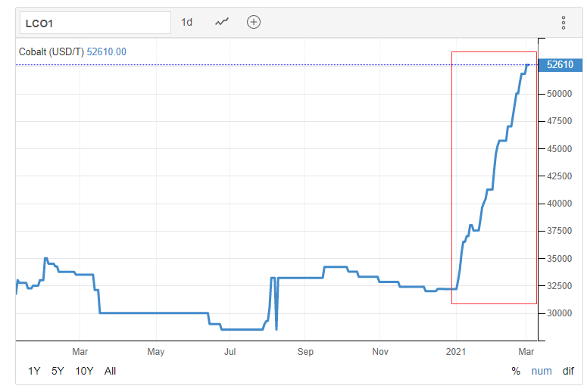587x392 pixels.
Task: Click the 35000 price axis label
Action: tap(559, 259)
